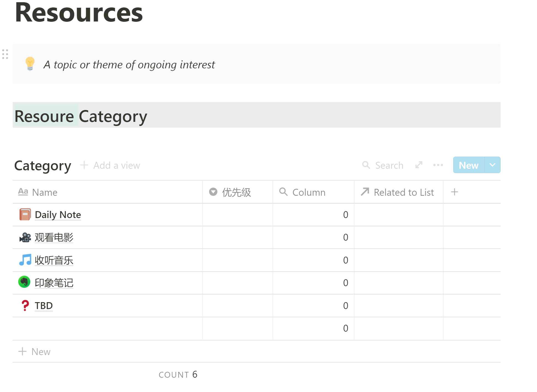The height and width of the screenshot is (392, 537).
Task: Click the music note page icon
Action: tap(25, 260)
